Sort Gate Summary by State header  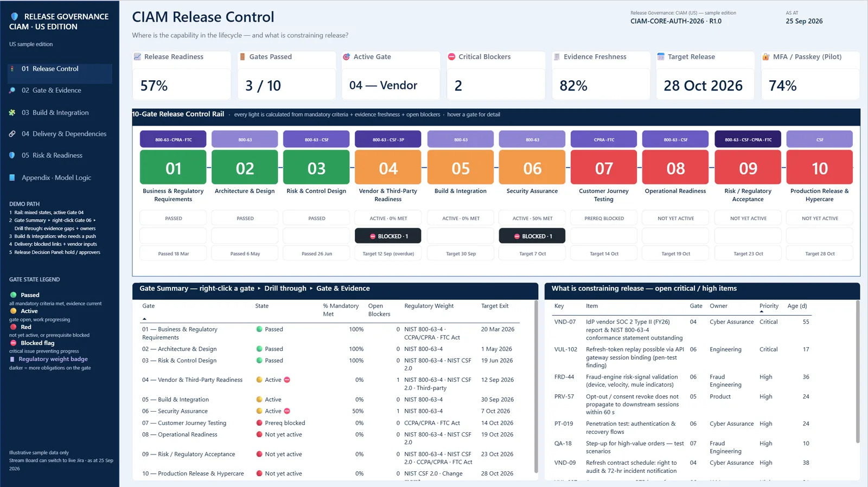pos(262,306)
